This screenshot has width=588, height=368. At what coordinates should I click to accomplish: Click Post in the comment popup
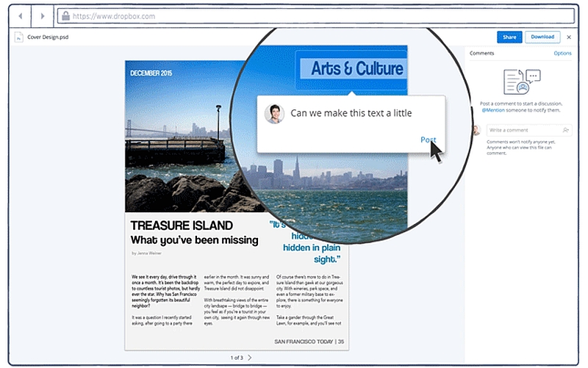[428, 140]
